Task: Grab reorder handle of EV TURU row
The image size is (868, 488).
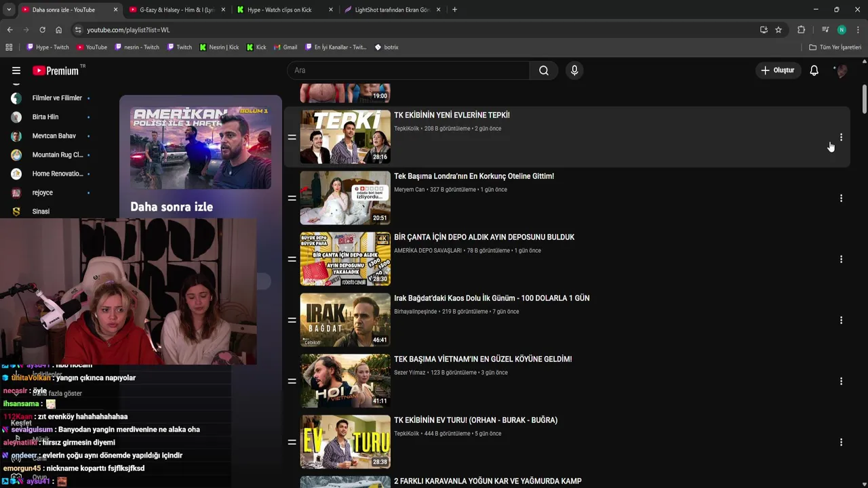Action: click(292, 442)
